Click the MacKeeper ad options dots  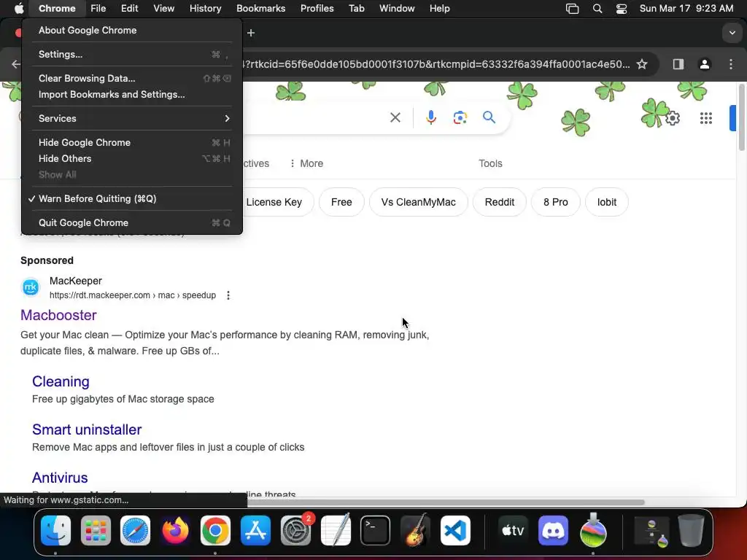(228, 295)
